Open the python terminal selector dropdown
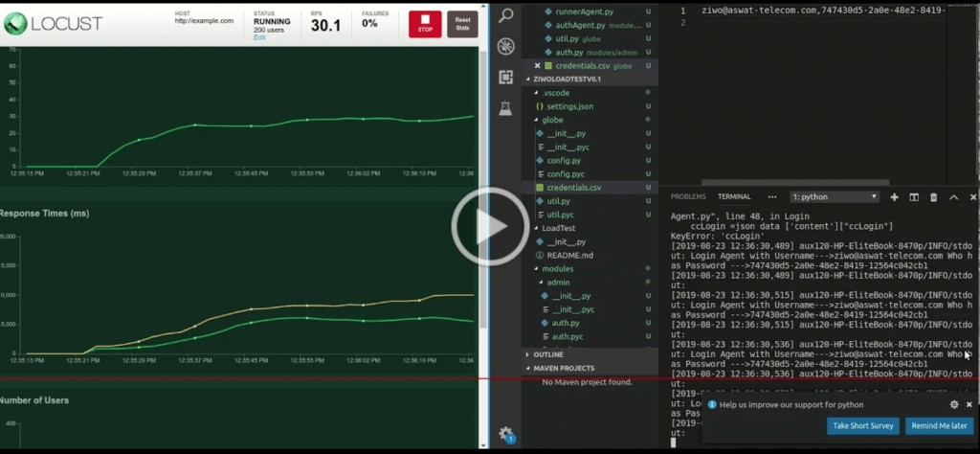The width and height of the screenshot is (980, 454). coord(835,197)
